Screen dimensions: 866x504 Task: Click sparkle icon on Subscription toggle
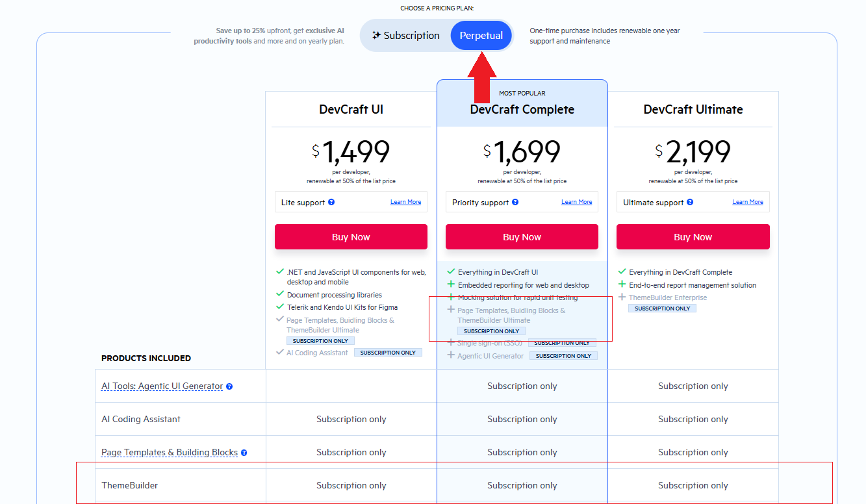pyautogui.click(x=376, y=36)
